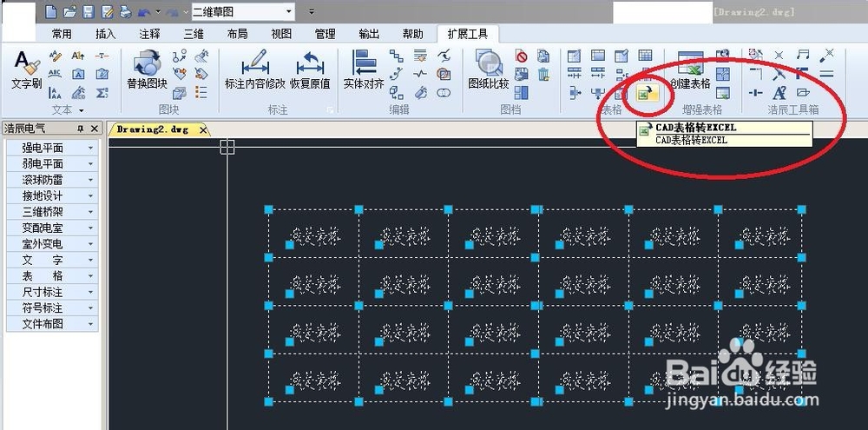Click the bulleted list icon in 图块 group

pyautogui.click(x=201, y=92)
